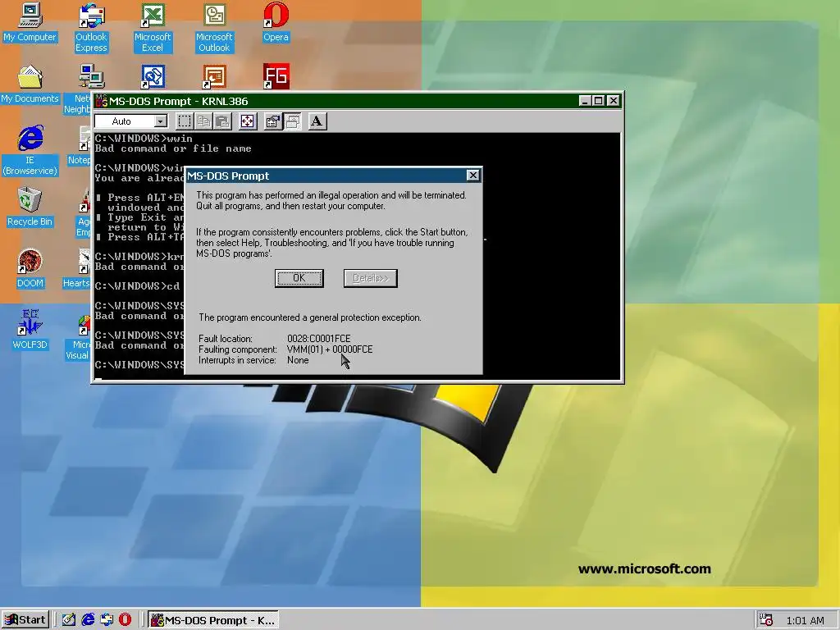The width and height of the screenshot is (840, 630).
Task: Launch Opera from Quick Launch
Action: pos(125,620)
